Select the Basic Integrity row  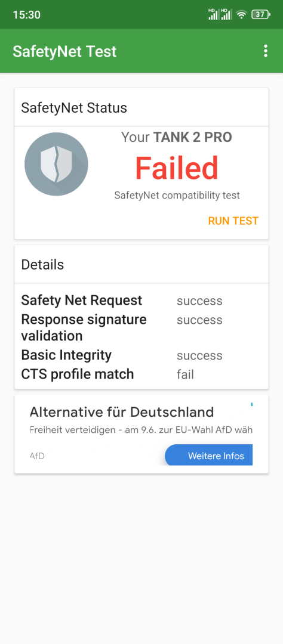(141, 355)
